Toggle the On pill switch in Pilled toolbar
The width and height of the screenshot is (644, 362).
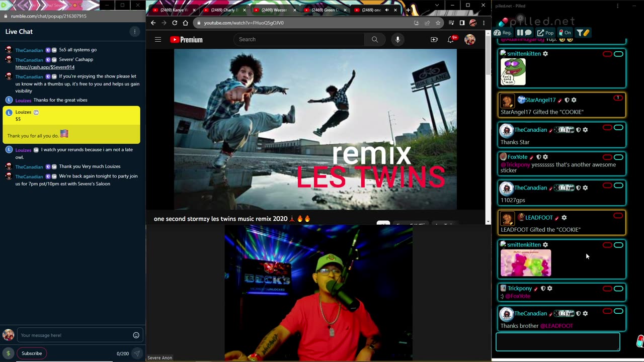[x=565, y=33]
